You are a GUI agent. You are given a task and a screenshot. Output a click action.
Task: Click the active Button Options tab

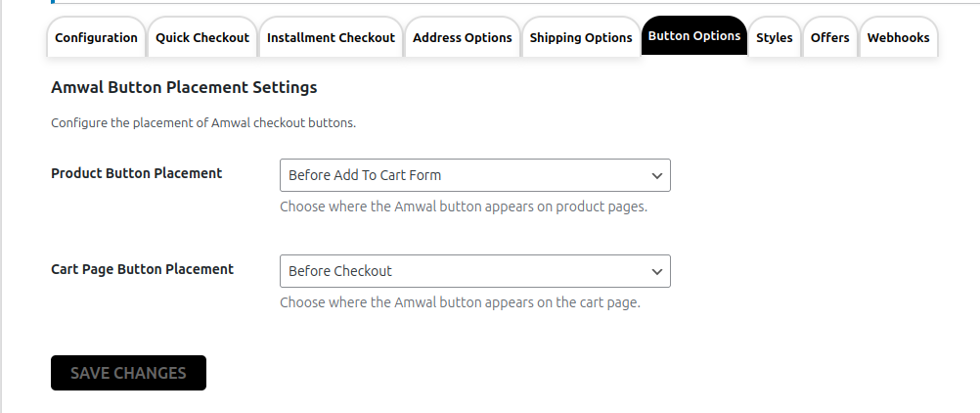tap(693, 36)
